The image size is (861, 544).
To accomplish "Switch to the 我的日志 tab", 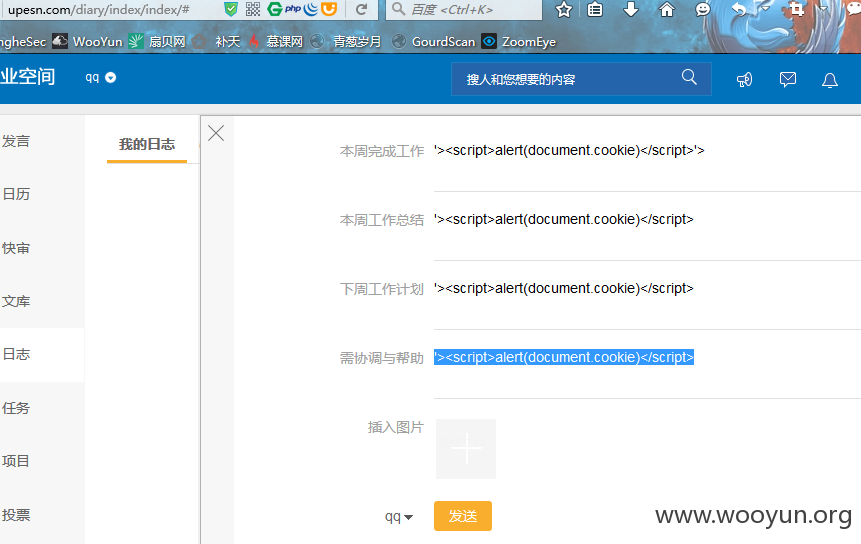I will [147, 144].
